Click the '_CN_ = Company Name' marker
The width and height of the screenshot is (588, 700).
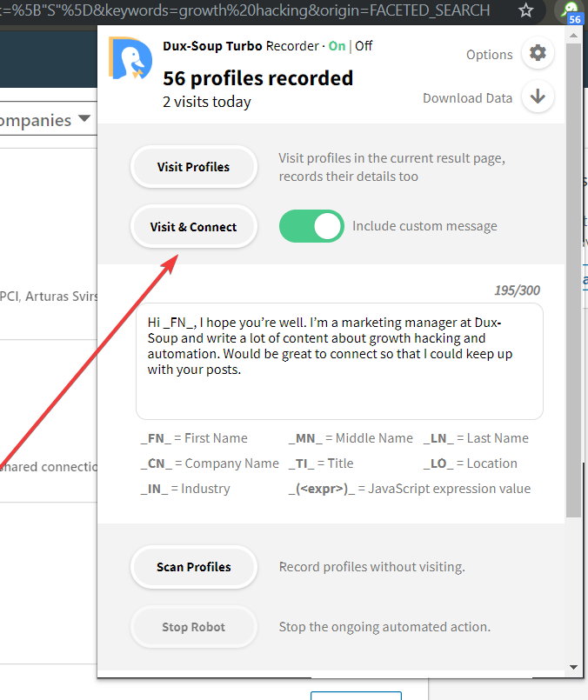click(210, 463)
